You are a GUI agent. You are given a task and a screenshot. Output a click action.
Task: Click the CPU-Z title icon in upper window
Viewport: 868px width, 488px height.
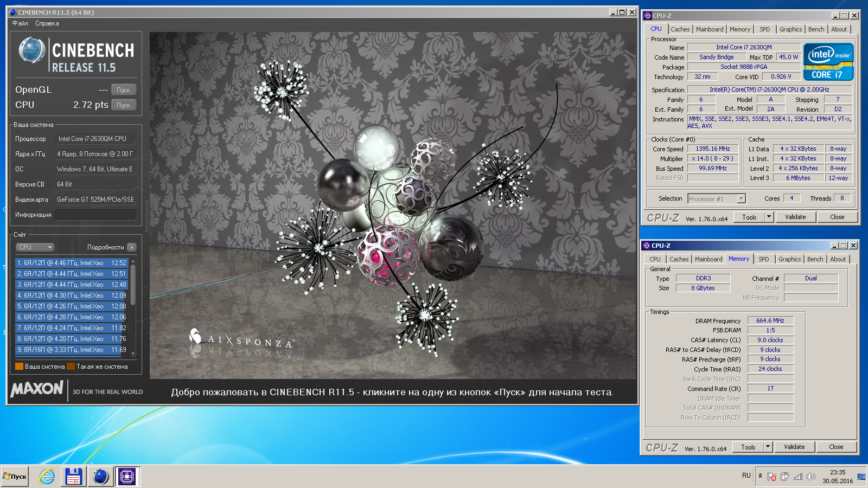tap(647, 16)
